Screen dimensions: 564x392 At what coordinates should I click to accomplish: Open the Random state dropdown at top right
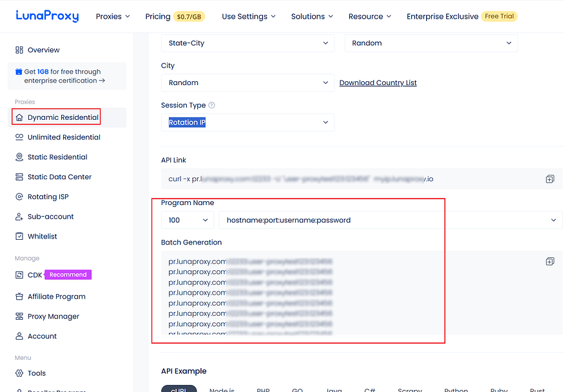(431, 43)
